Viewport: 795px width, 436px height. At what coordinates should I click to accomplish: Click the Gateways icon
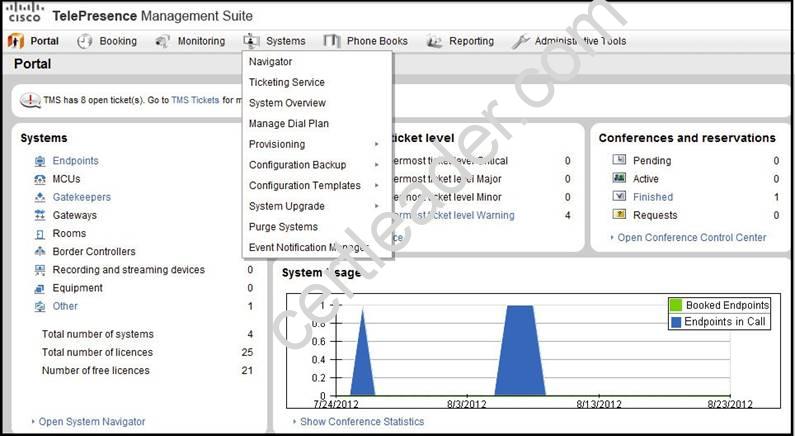pyautogui.click(x=40, y=216)
